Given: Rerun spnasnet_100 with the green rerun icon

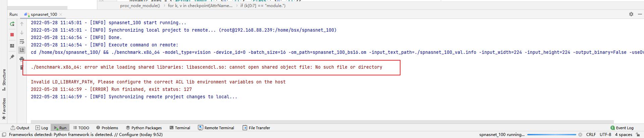Looking at the screenshot, I should [x=12, y=24].
